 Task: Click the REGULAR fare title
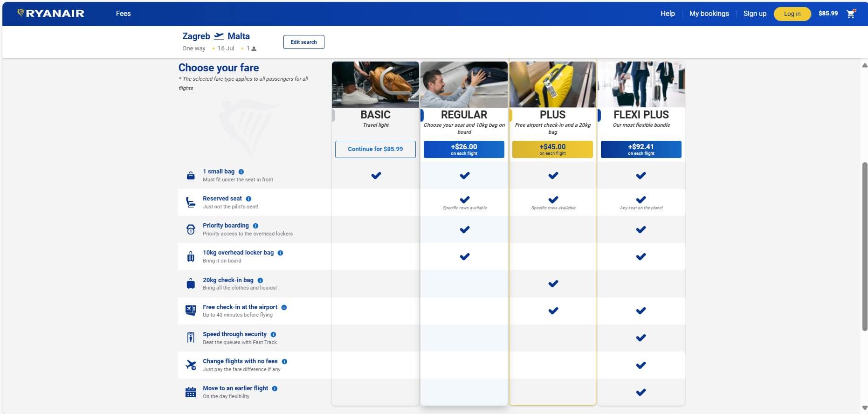(464, 115)
